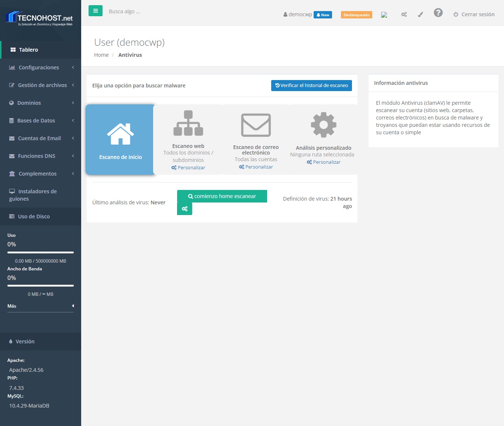Click Verificar el historial de escaneo button
Screen dimensions: 504x426
pyautogui.click(x=311, y=86)
